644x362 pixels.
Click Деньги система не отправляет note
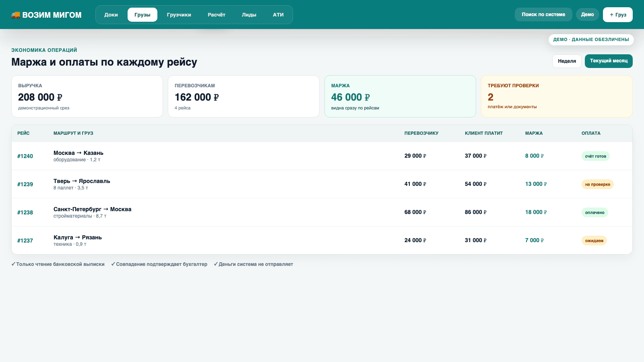click(x=254, y=264)
